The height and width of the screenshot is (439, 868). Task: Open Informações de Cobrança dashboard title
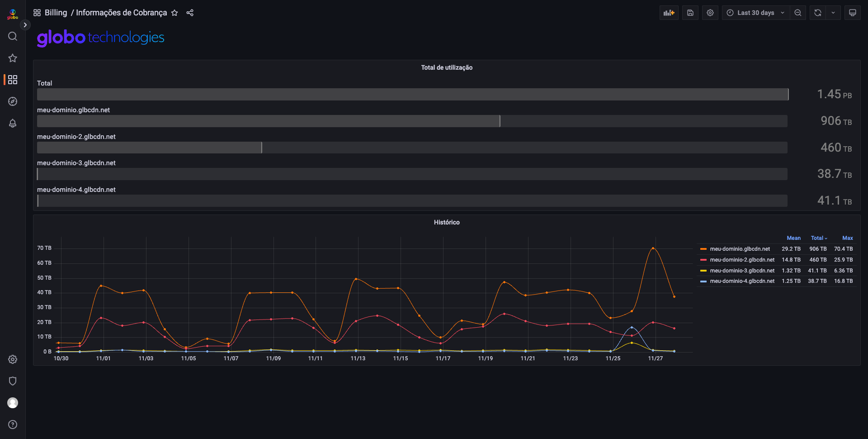121,13
